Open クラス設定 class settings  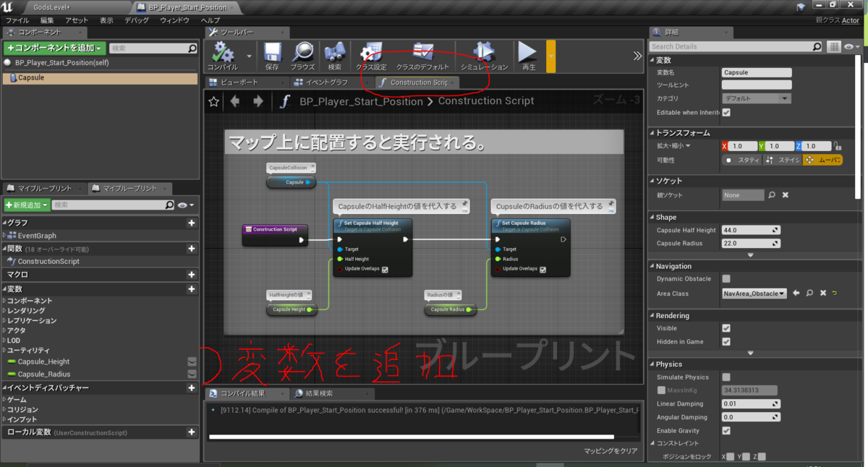371,53
